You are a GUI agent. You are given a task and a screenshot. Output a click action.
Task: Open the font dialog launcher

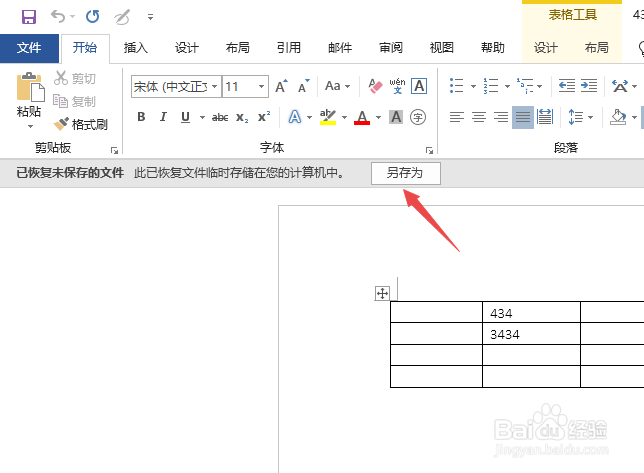pos(429,151)
